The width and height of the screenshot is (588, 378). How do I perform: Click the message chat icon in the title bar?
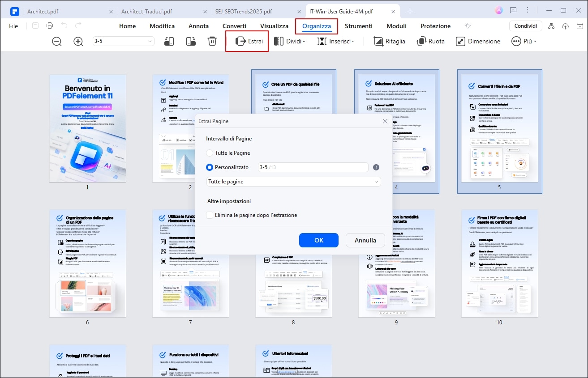[x=513, y=10]
